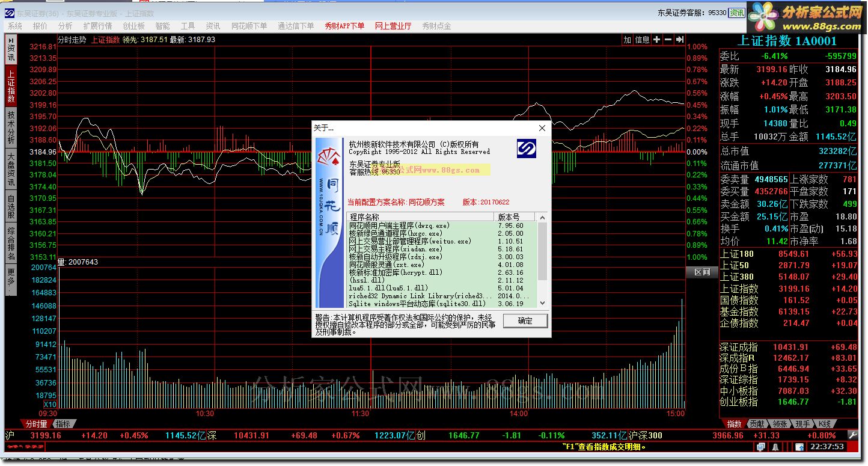This screenshot has width=868, height=466.
Task: Click the X10 volume scale label
Action: point(50,404)
